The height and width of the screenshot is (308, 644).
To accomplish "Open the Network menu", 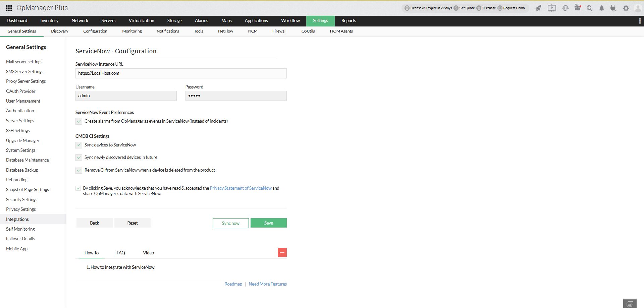I will [80, 21].
